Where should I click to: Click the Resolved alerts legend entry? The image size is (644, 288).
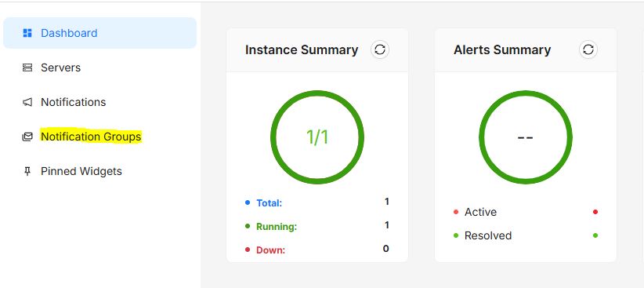pos(488,235)
